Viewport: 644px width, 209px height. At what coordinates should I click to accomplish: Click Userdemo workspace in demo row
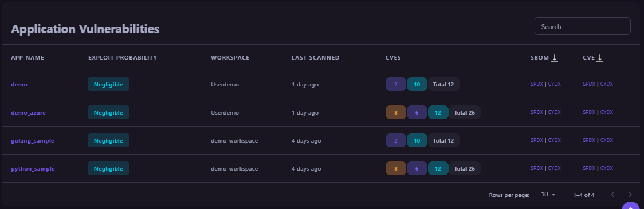[225, 85]
